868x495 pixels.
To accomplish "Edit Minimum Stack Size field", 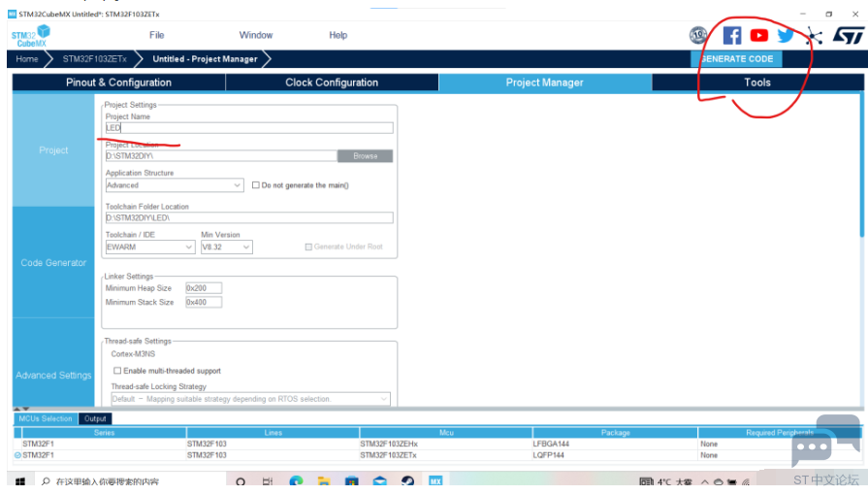I will (x=204, y=302).
